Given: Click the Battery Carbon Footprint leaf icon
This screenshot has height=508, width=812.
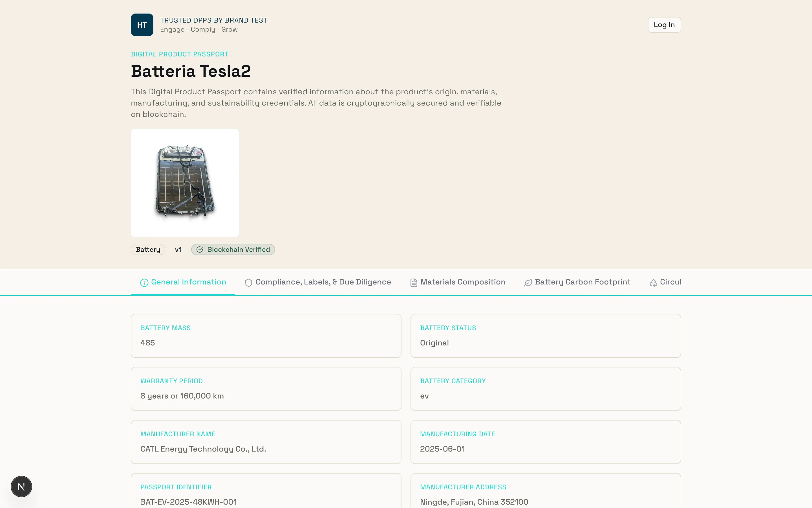Looking at the screenshot, I should [x=528, y=283].
